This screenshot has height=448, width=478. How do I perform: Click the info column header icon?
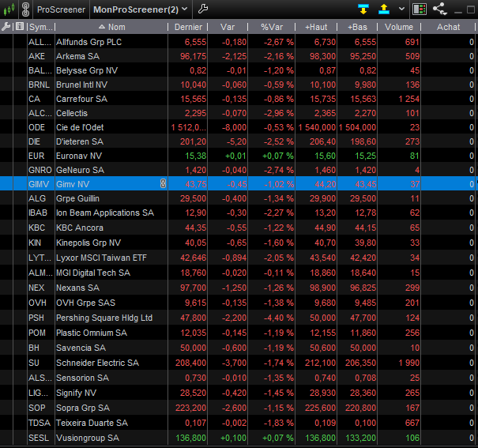[x=20, y=27]
